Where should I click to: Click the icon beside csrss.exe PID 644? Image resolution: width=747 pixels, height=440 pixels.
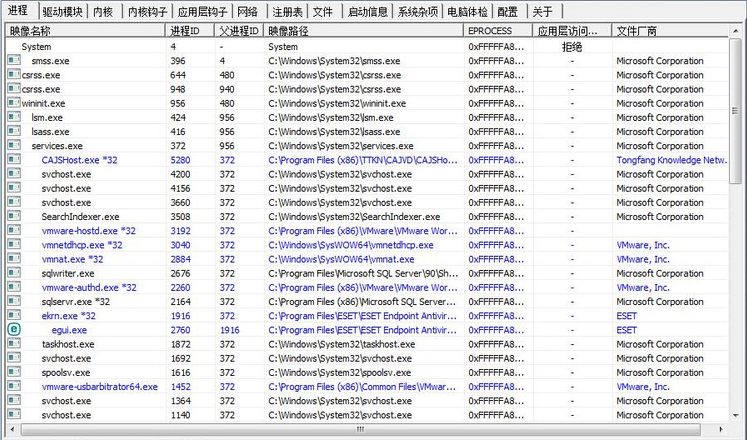(14, 74)
